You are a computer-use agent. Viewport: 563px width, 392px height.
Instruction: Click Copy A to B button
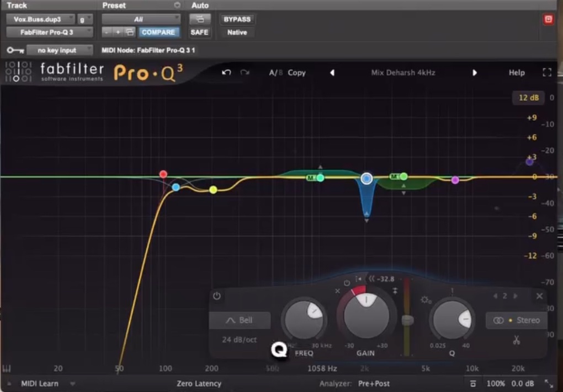pyautogui.click(x=296, y=72)
